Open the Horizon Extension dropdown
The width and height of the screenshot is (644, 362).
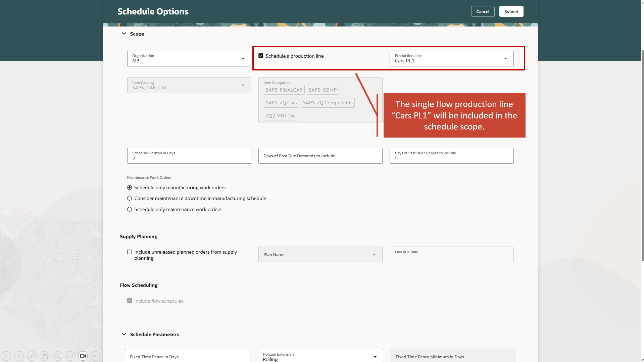(x=320, y=356)
